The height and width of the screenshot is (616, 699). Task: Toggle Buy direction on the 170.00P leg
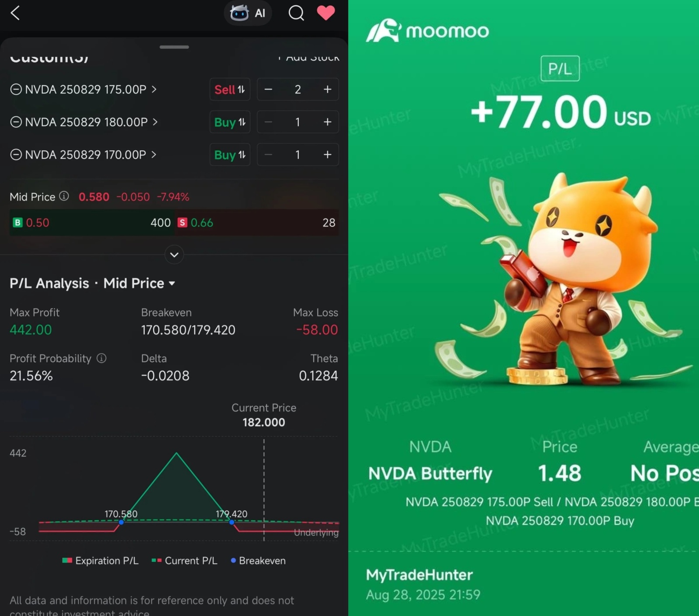pos(229,155)
